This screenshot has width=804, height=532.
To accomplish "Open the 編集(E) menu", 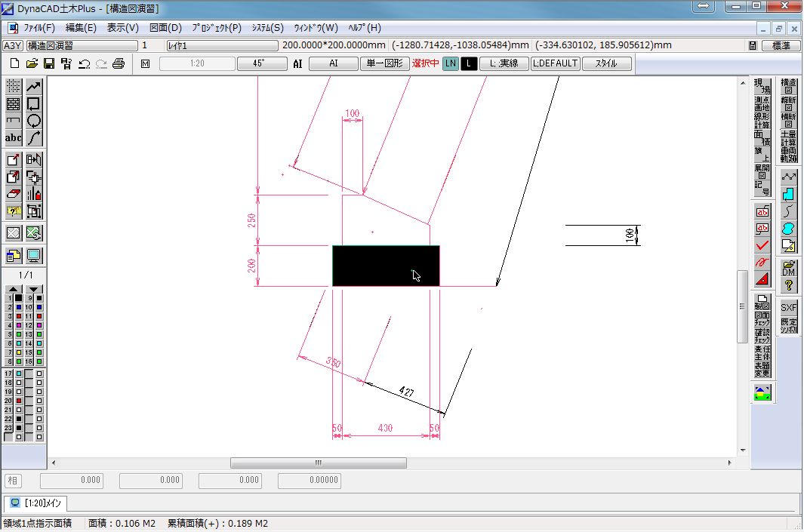I will pos(81,28).
